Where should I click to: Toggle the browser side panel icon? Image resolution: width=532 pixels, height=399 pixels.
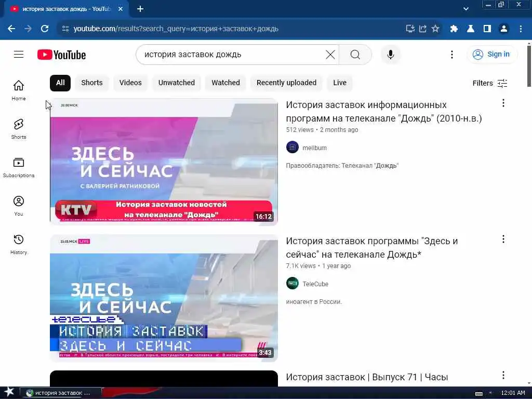tap(487, 29)
